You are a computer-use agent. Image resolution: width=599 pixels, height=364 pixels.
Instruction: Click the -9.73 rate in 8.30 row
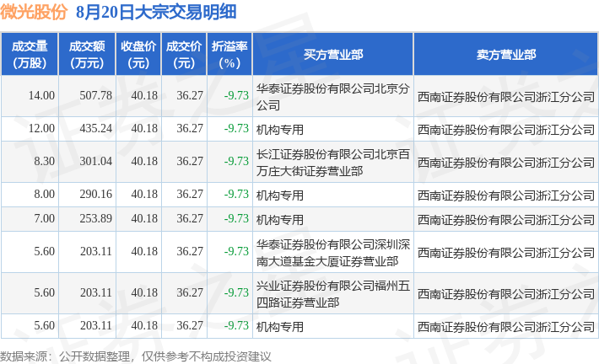tap(236, 161)
